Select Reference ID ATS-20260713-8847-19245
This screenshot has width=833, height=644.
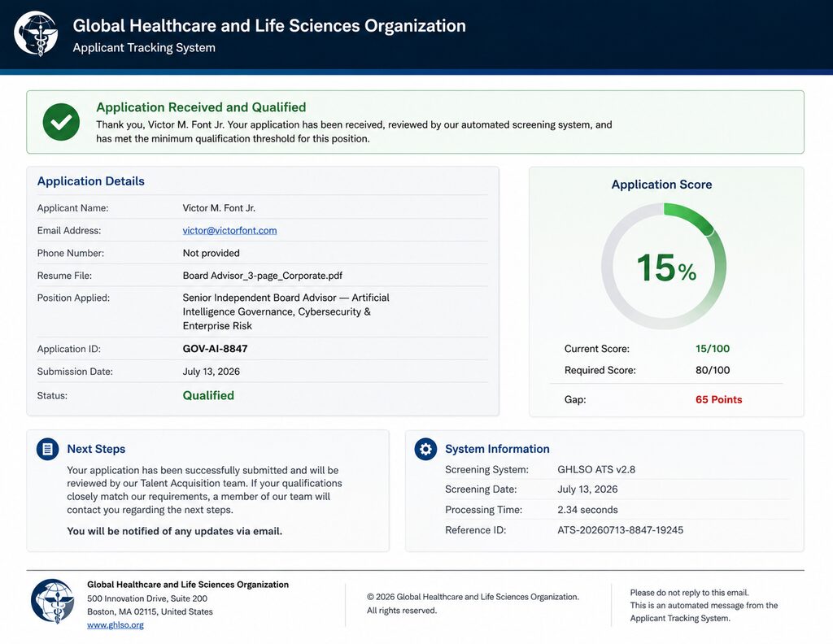click(x=620, y=530)
